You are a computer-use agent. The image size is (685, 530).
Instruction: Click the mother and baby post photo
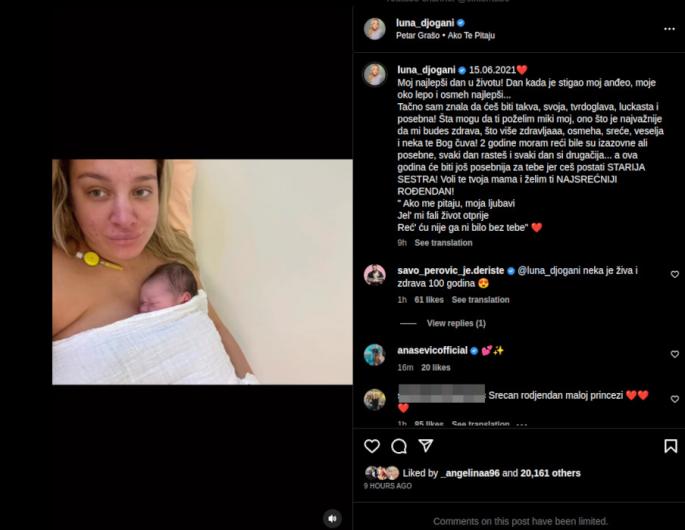click(202, 272)
